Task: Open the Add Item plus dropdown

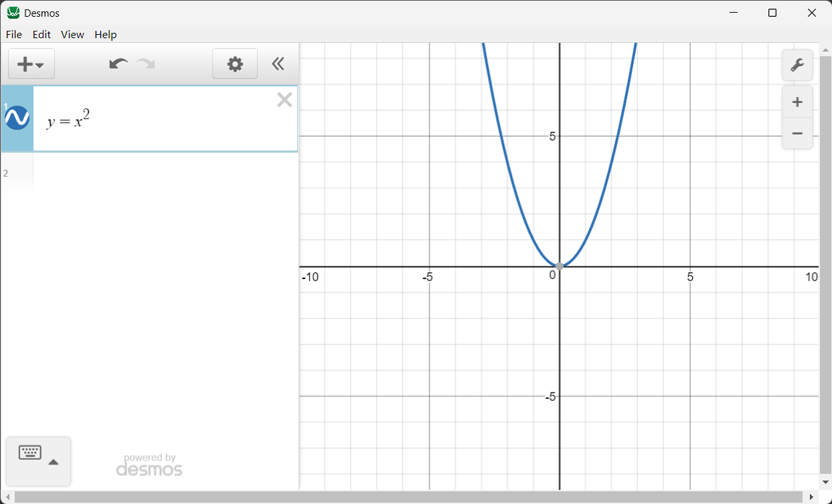Action: click(31, 64)
